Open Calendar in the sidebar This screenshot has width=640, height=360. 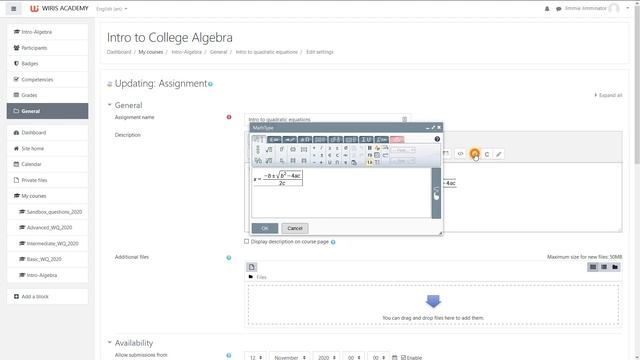(x=47, y=164)
